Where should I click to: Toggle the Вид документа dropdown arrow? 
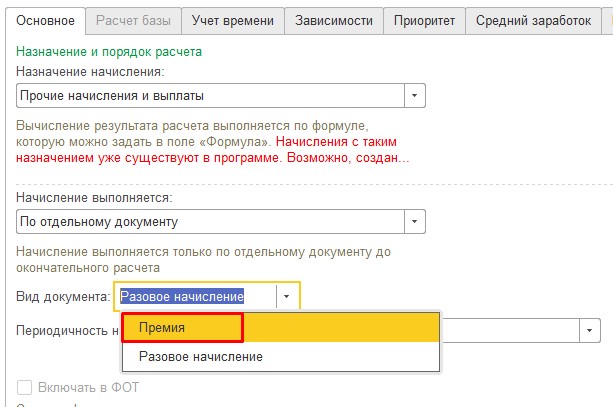[287, 296]
